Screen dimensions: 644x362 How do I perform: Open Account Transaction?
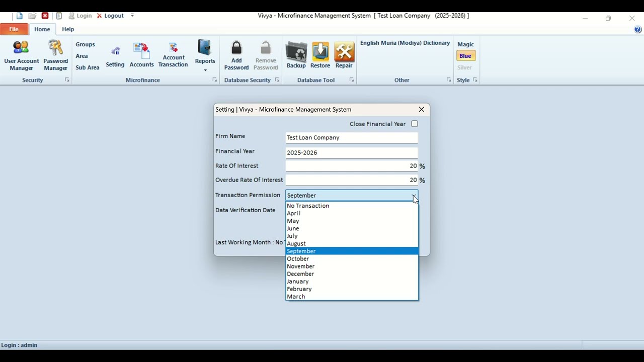pyautogui.click(x=173, y=55)
